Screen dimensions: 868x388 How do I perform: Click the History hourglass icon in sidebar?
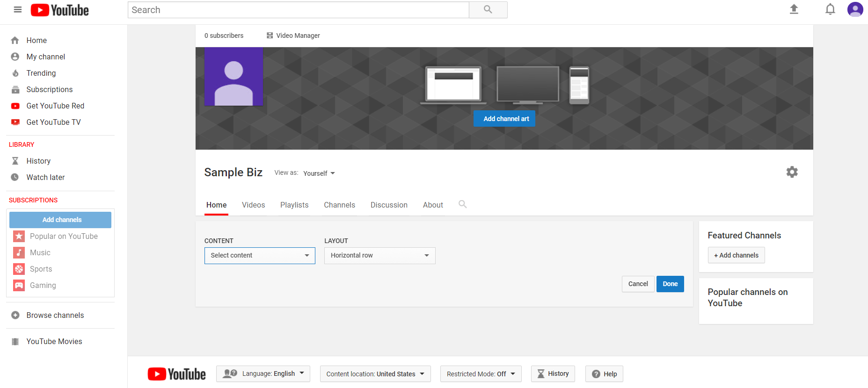coord(15,161)
